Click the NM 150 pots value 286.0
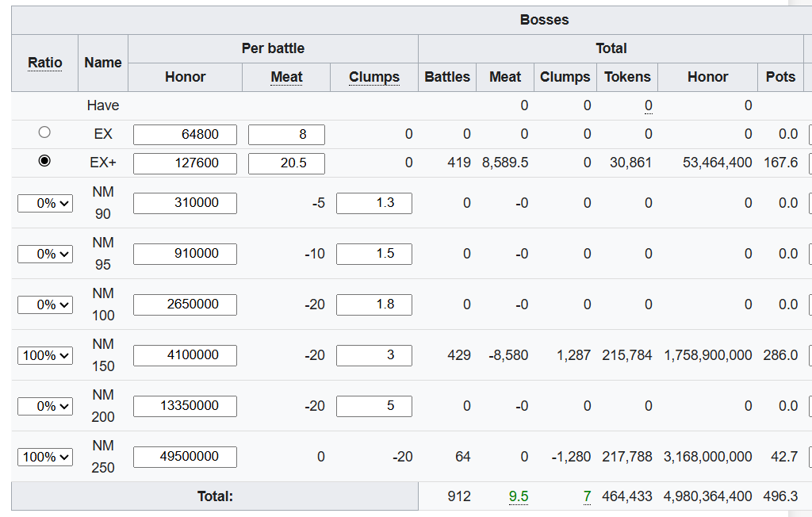812x517 pixels. tap(780, 355)
